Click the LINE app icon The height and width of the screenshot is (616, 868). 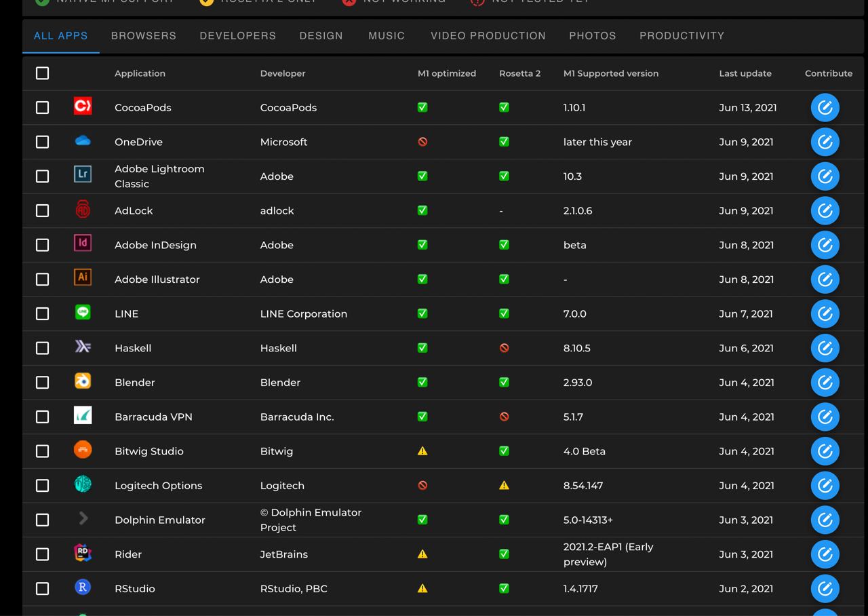83,313
